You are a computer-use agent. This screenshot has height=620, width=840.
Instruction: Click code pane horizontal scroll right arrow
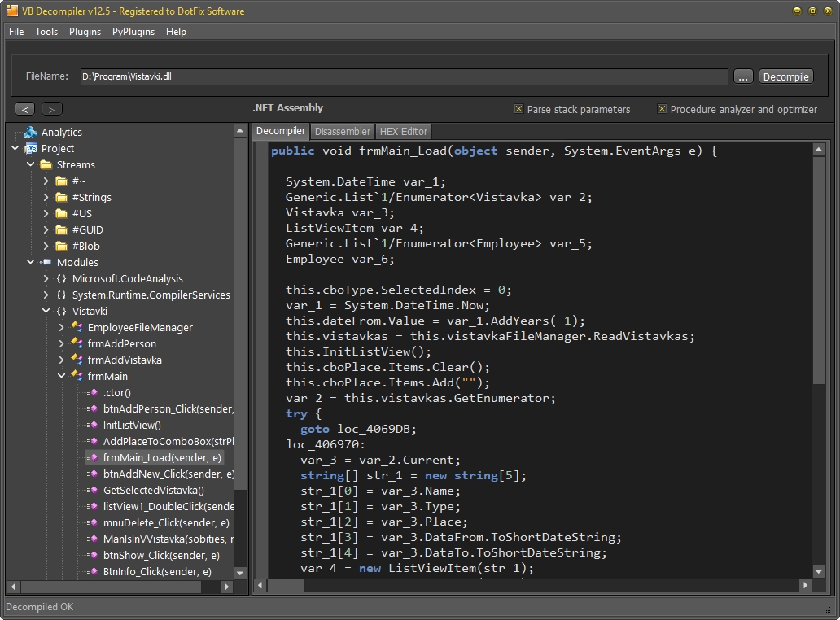[805, 585]
